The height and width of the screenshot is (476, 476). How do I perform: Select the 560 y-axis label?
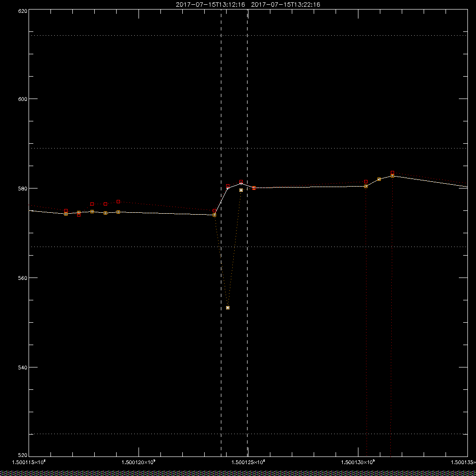point(23,278)
